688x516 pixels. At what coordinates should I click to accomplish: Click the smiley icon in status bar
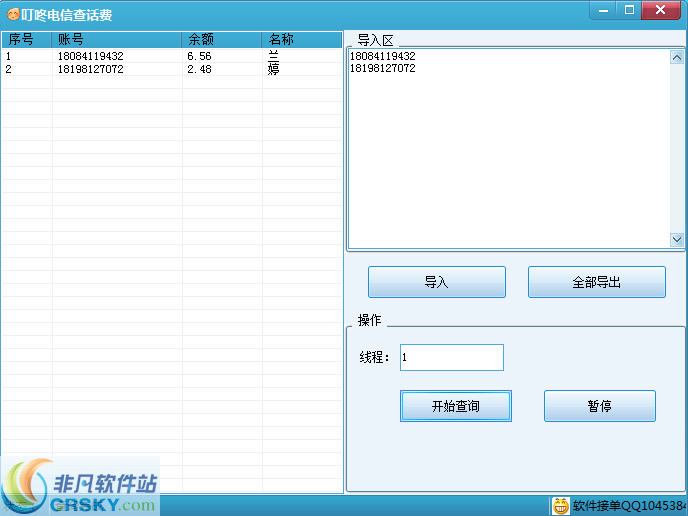coord(561,505)
